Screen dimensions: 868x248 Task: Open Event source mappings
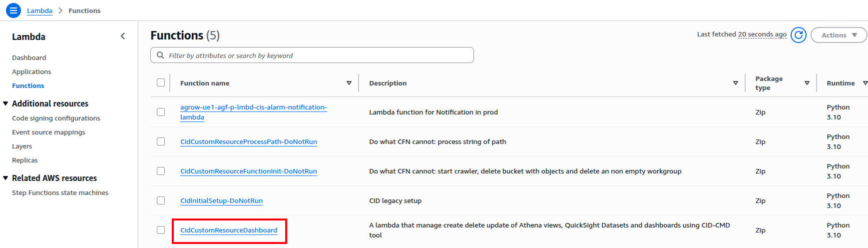(48, 132)
